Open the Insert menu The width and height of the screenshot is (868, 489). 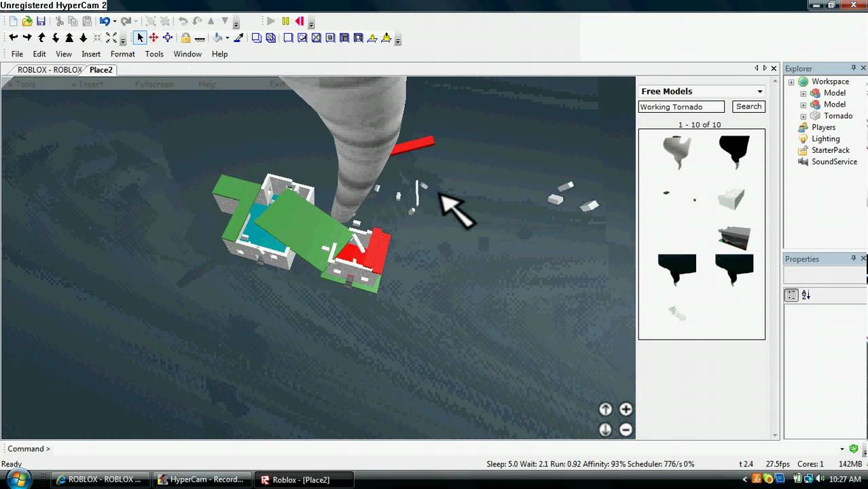(x=91, y=54)
